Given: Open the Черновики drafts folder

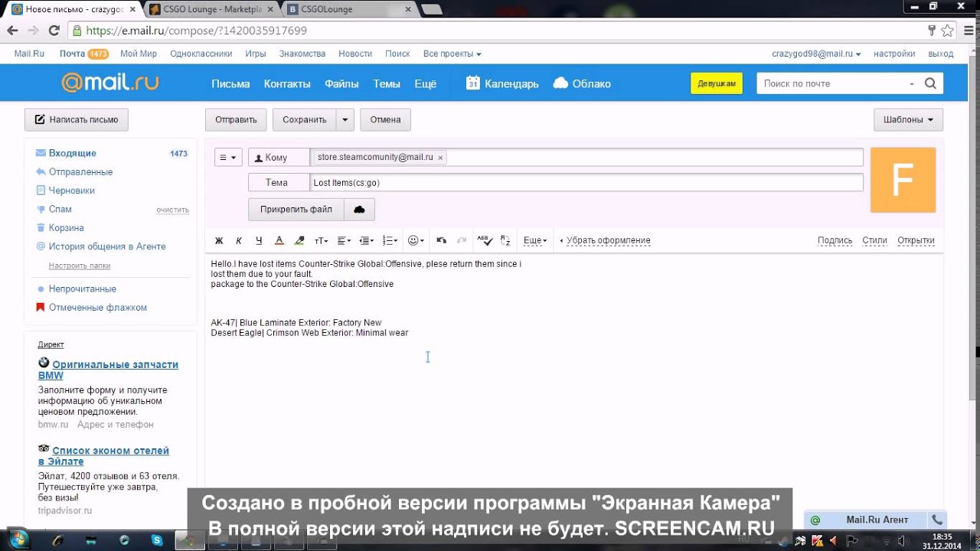Looking at the screenshot, I should point(72,191).
